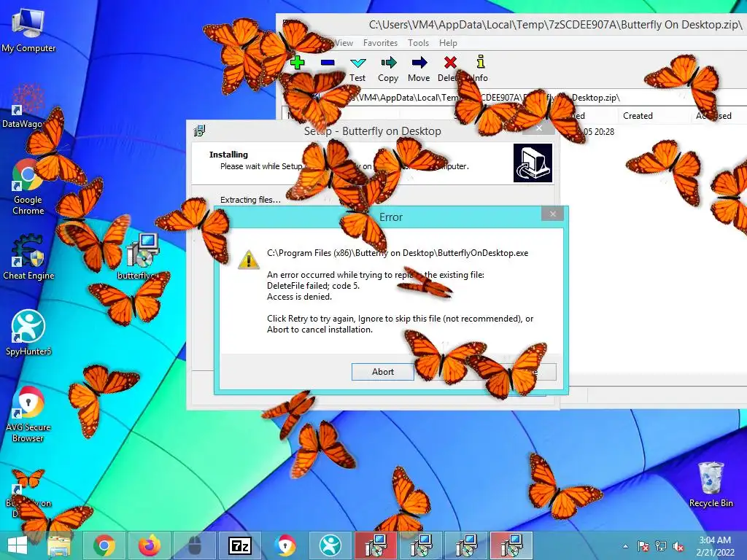Open SpyHunter from the taskbar
This screenshot has width=747, height=560.
330,545
